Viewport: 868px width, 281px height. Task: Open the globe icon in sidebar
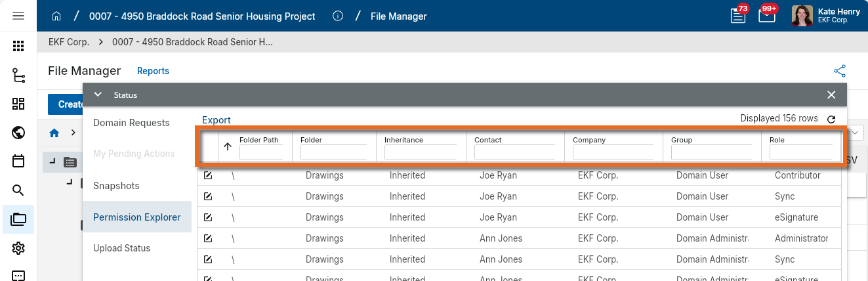(18, 133)
